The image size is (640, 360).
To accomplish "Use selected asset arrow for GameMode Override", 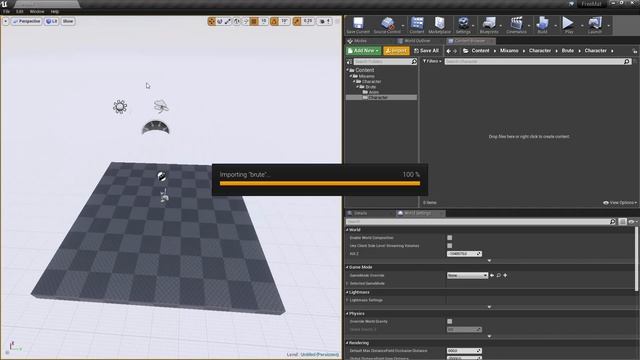I will (492, 276).
